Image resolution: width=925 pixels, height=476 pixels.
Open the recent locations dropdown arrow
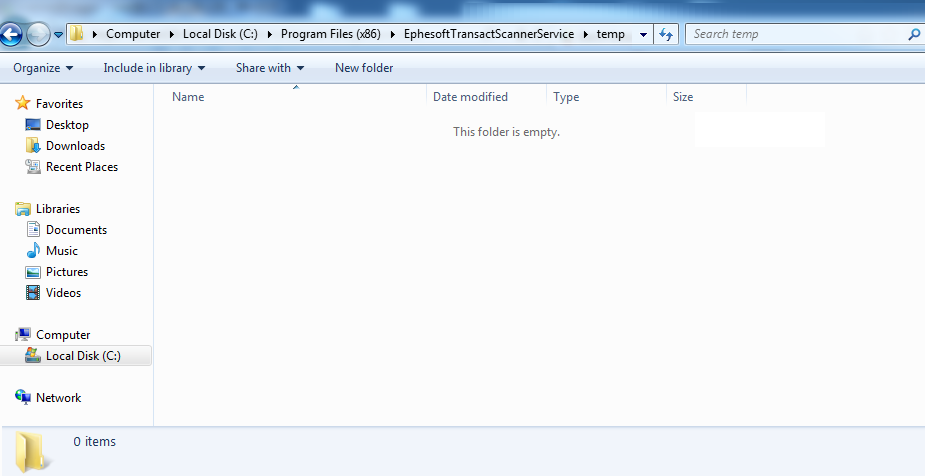58,35
